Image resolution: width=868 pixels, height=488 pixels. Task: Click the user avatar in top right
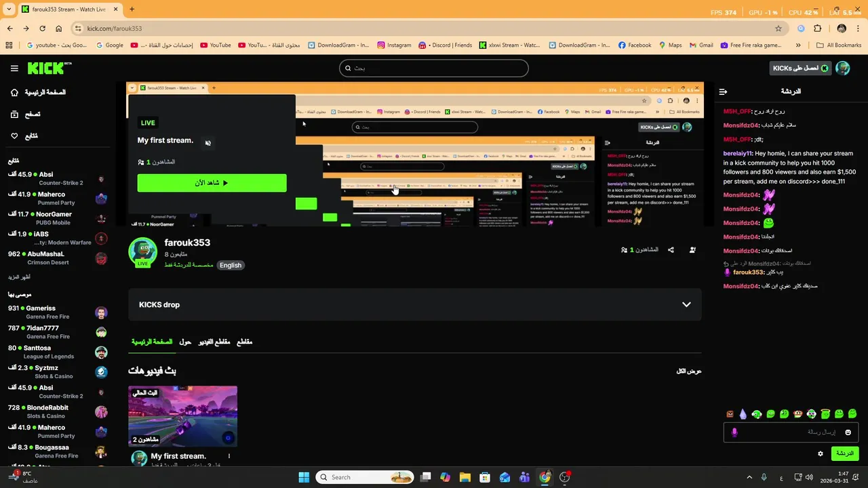pyautogui.click(x=842, y=68)
